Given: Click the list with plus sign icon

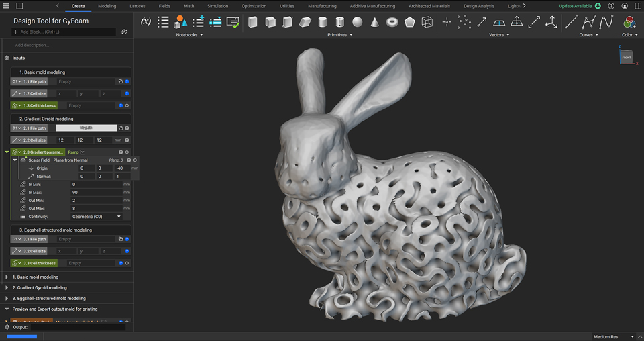Looking at the screenshot, I should pyautogui.click(x=198, y=22).
